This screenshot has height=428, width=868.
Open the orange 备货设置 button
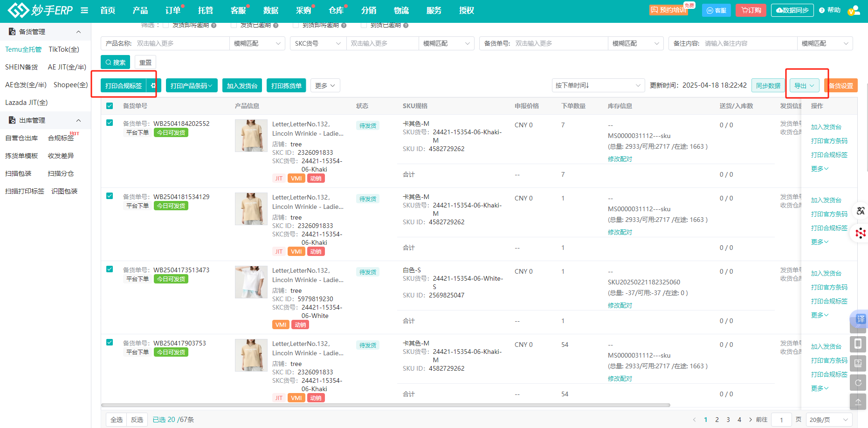pos(841,86)
